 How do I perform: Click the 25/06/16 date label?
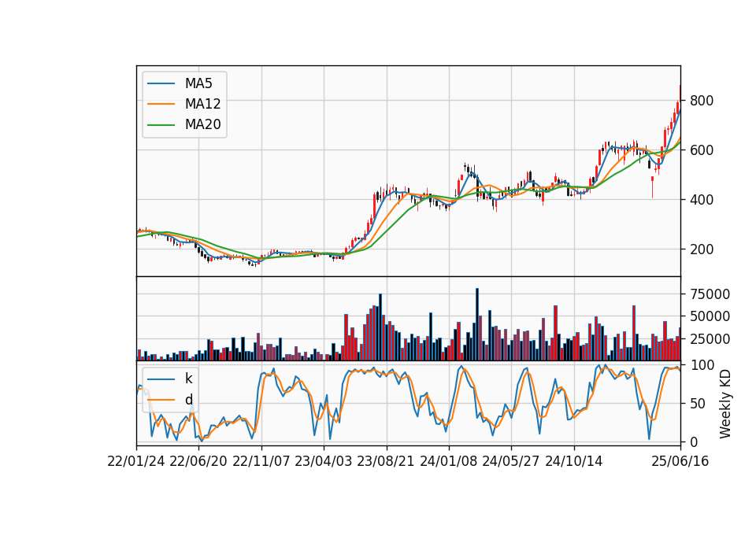coord(680,461)
